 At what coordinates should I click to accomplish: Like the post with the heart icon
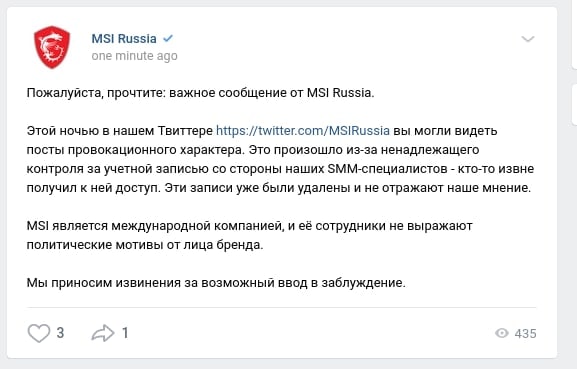39,333
